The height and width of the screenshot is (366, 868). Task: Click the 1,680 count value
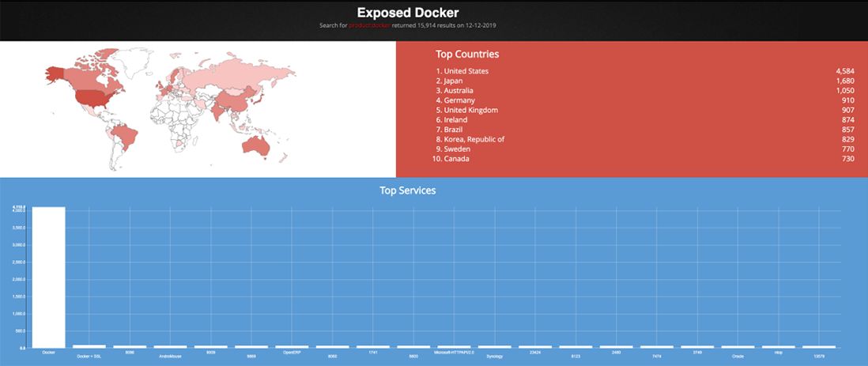[845, 81]
